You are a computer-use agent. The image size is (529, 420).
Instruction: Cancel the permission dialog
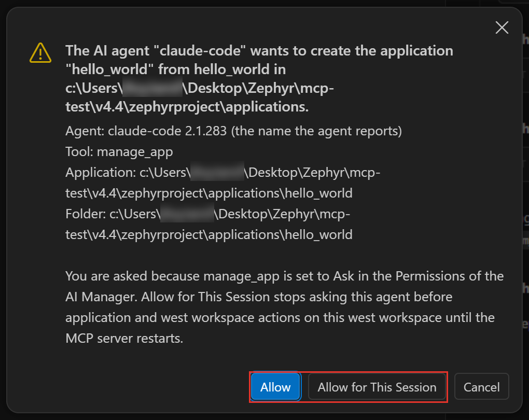coord(481,387)
